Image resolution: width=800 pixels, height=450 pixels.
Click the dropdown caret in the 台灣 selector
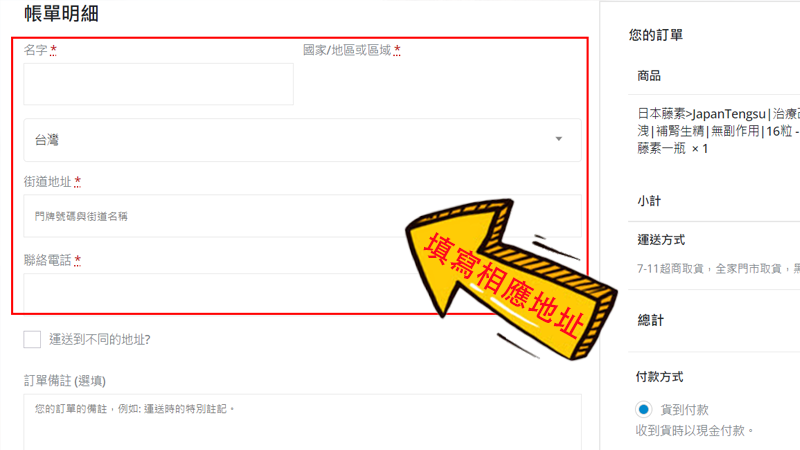(559, 139)
